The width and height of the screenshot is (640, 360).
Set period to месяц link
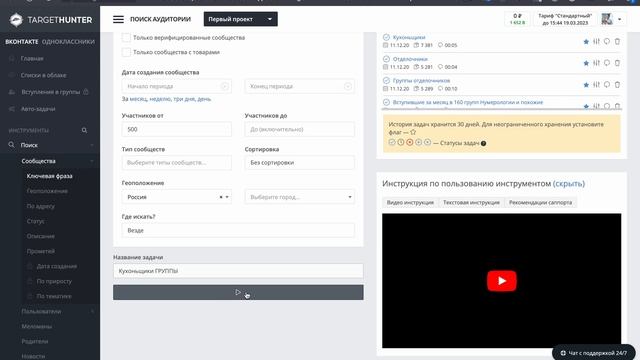point(138,99)
